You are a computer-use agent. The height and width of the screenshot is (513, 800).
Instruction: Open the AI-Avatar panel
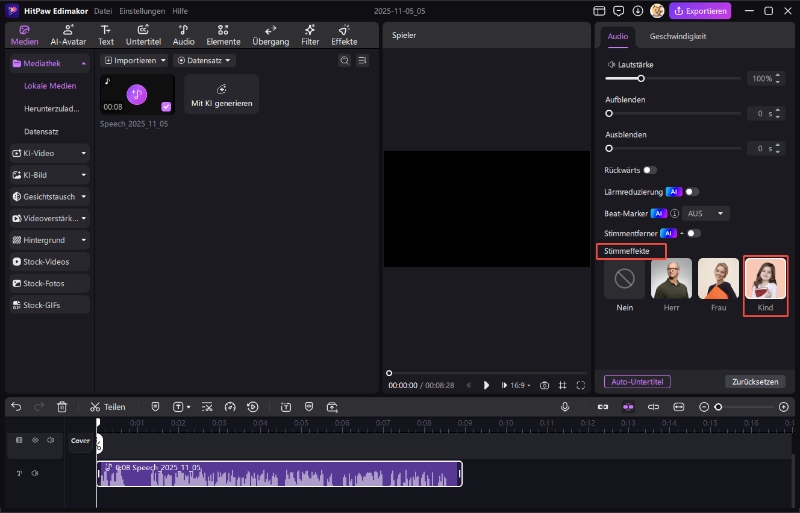[x=67, y=35]
